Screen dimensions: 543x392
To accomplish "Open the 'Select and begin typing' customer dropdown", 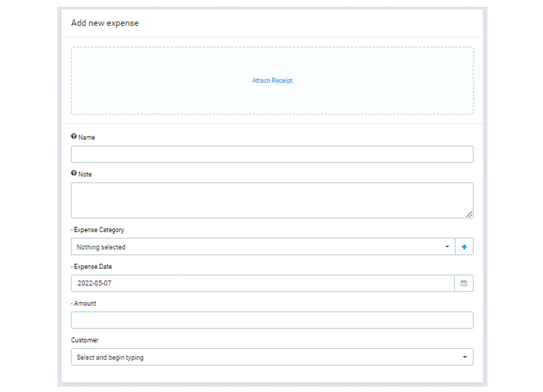I will (265, 357).
